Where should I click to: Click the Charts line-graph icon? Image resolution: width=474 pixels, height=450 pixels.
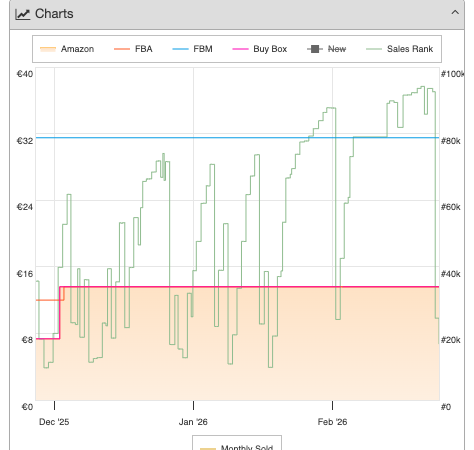point(23,14)
